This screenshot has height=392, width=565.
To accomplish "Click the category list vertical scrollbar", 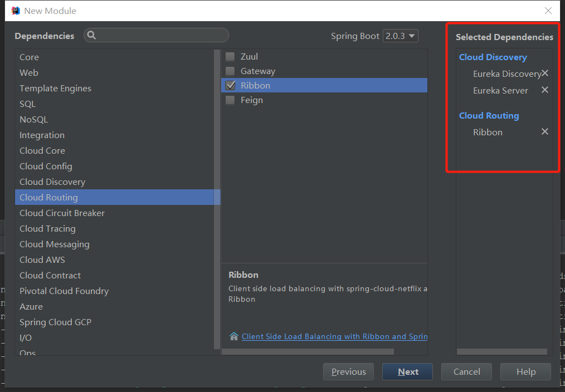I will click(x=217, y=199).
